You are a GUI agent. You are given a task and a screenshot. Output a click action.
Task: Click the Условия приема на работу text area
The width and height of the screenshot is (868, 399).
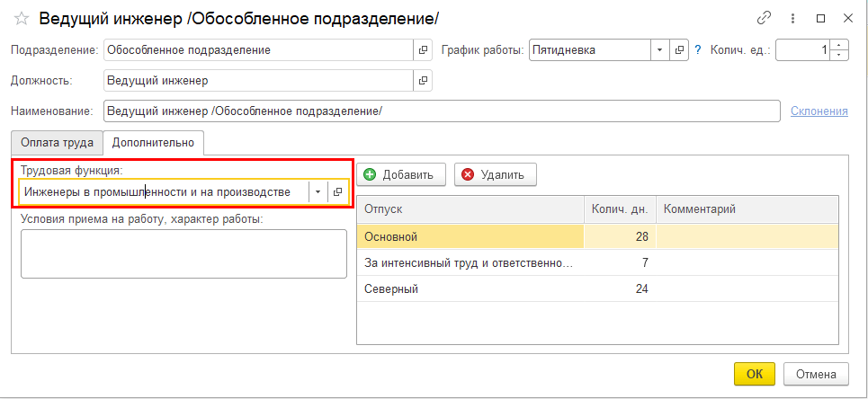coord(183,253)
